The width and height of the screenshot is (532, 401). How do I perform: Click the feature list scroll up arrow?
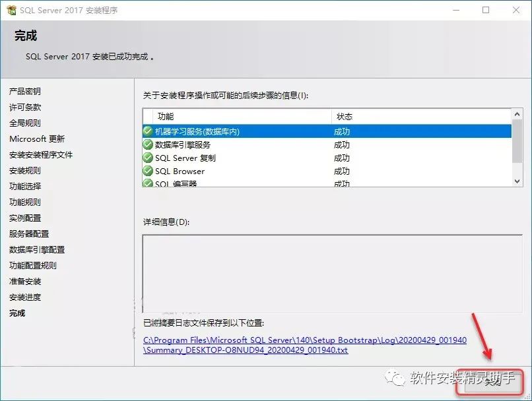pos(517,114)
